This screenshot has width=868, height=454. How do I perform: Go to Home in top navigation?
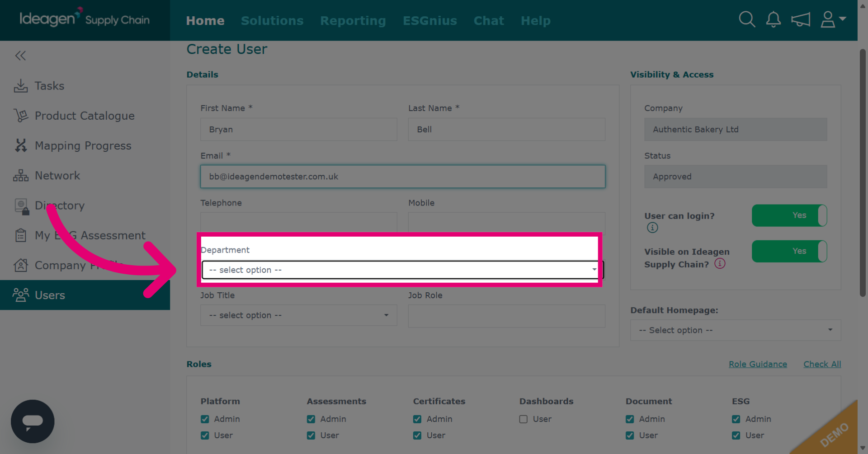(x=205, y=20)
